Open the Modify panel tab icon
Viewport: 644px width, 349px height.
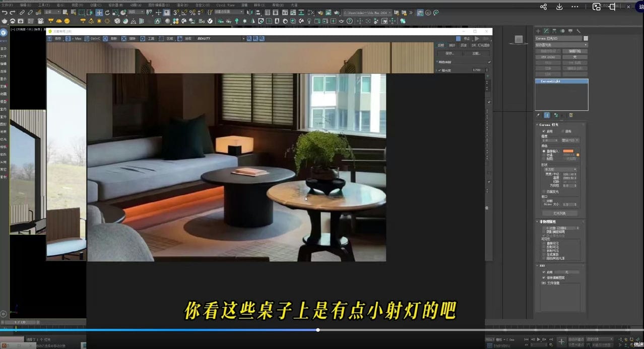(x=546, y=31)
